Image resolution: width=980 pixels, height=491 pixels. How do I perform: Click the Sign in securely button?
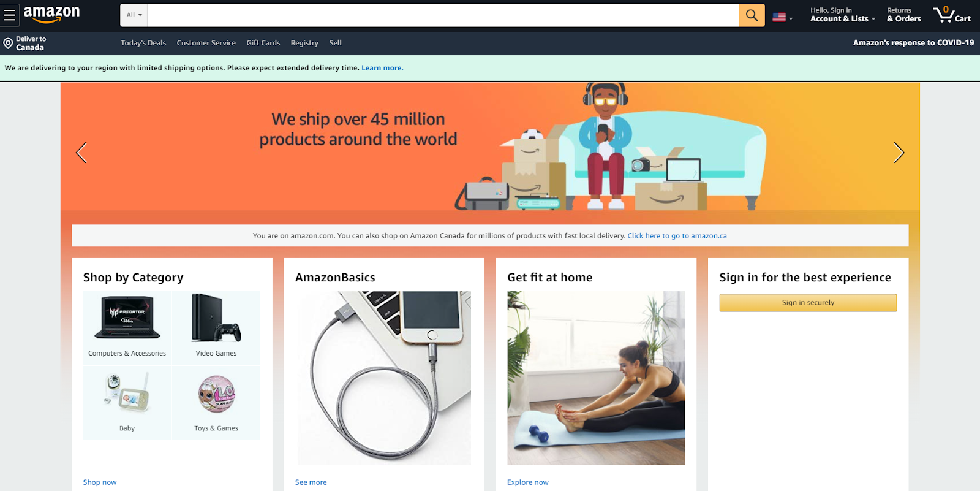click(x=808, y=303)
